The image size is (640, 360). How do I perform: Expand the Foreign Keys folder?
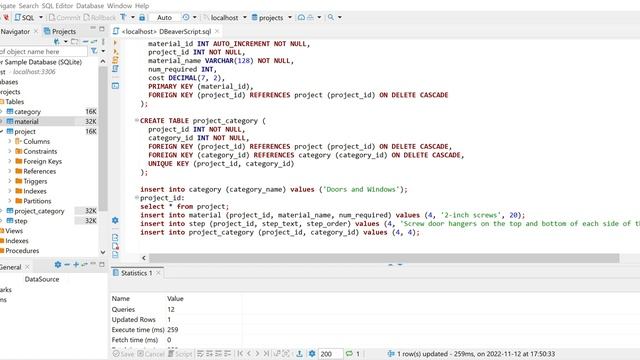(x=10, y=161)
